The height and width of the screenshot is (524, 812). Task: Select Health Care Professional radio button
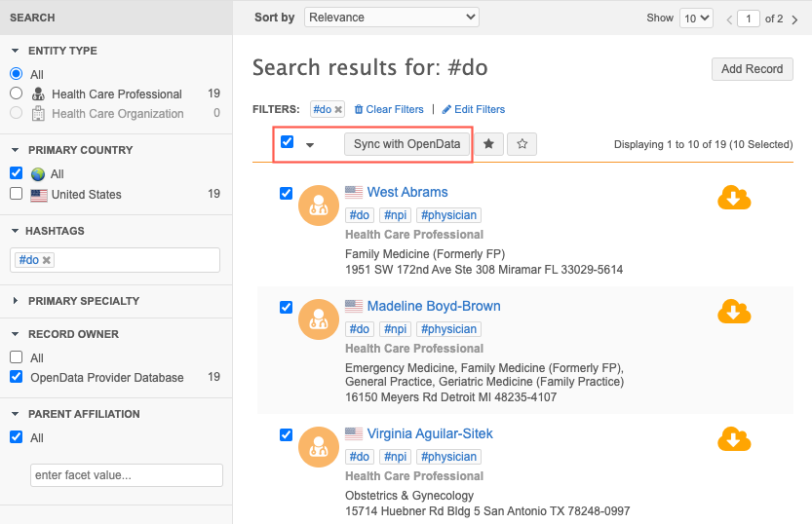pyautogui.click(x=16, y=94)
